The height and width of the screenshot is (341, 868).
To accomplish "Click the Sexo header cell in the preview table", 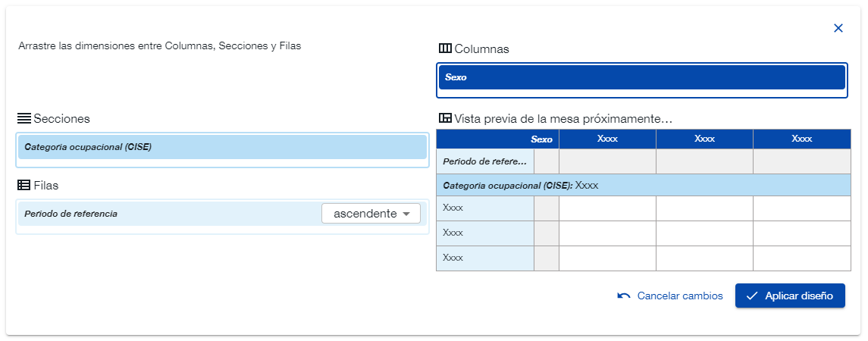I will click(497, 139).
